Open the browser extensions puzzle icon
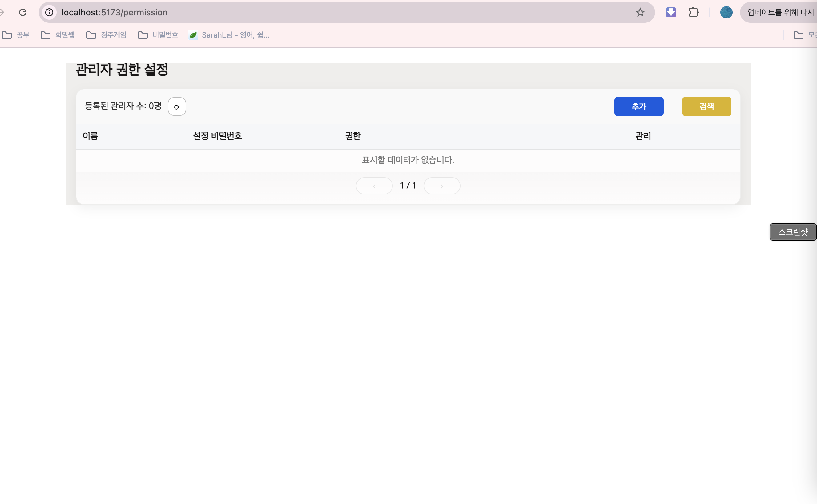The width and height of the screenshot is (817, 504). click(693, 12)
